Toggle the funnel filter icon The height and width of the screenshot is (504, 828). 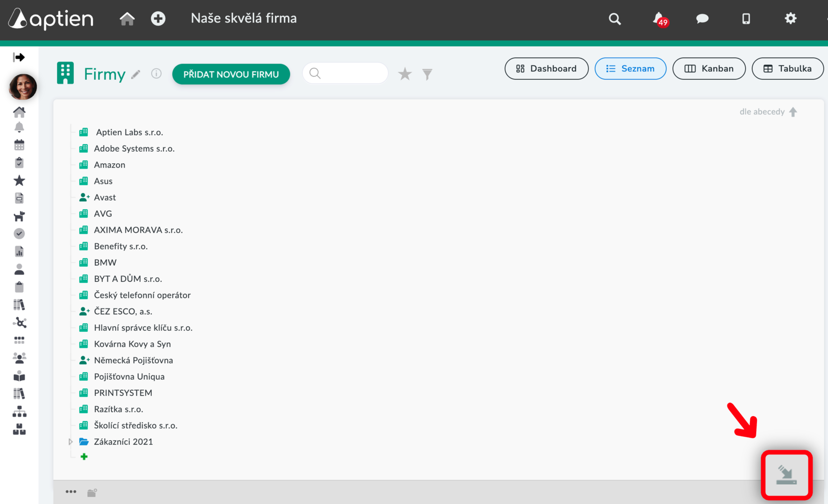click(x=427, y=74)
